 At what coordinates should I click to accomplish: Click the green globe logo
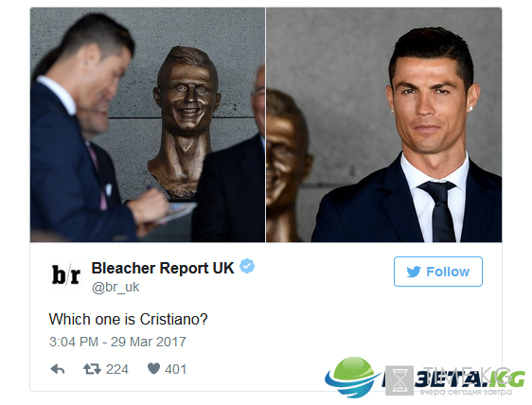pos(353,377)
